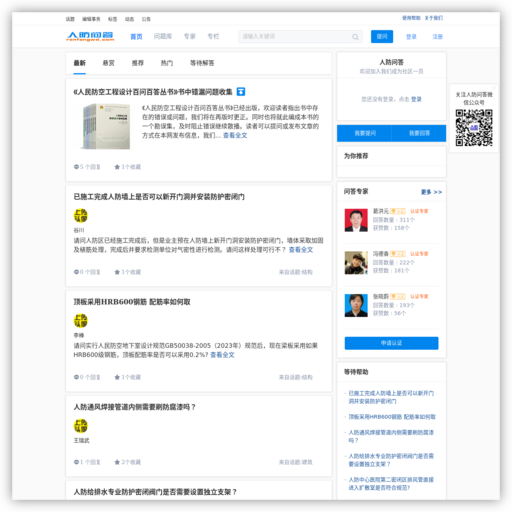Click level badge next to 张晓蔚

pyautogui.click(x=398, y=296)
